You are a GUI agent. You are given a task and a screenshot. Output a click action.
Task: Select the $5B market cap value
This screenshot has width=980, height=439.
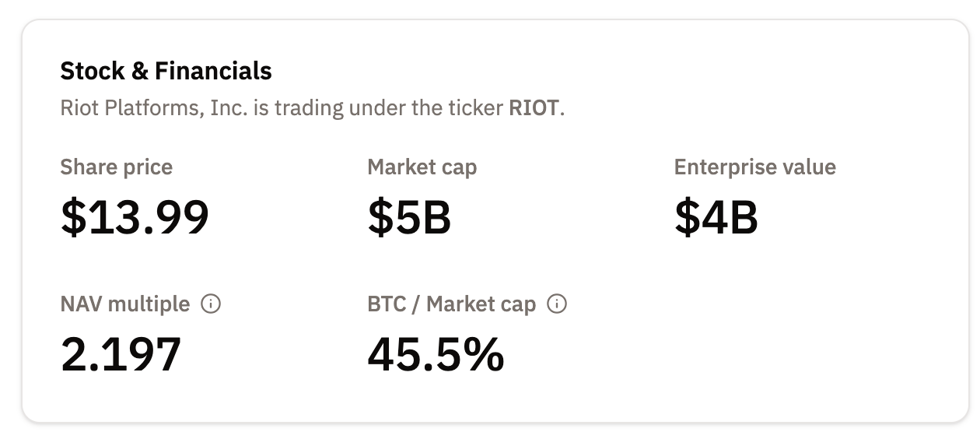coord(409,217)
